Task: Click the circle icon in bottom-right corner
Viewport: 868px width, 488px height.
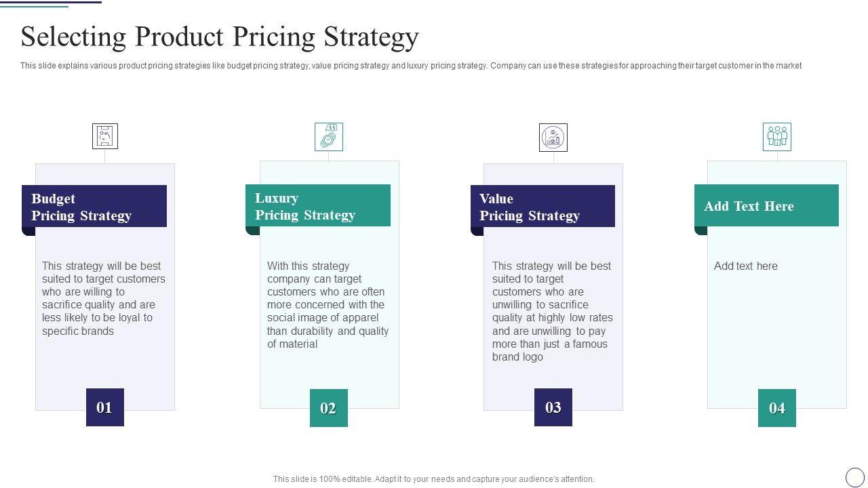Action: [x=855, y=476]
